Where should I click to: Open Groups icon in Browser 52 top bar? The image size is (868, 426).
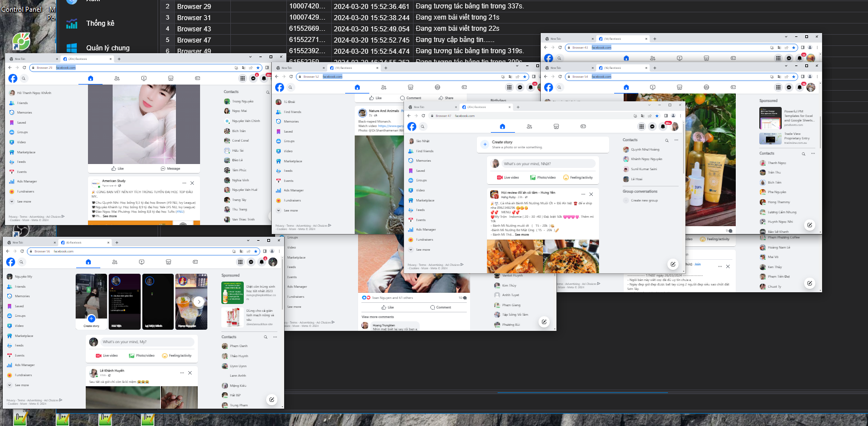pos(437,87)
